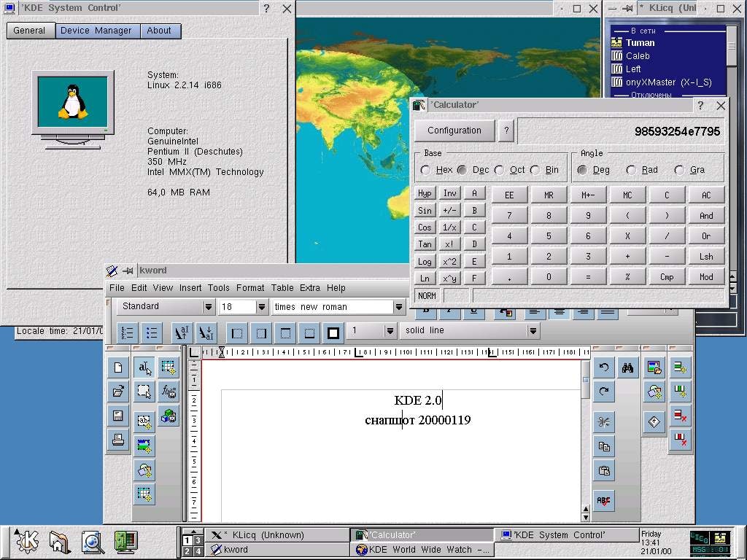Select the Insert Part cubes tool
Screen dimensions: 747x560
point(169,416)
